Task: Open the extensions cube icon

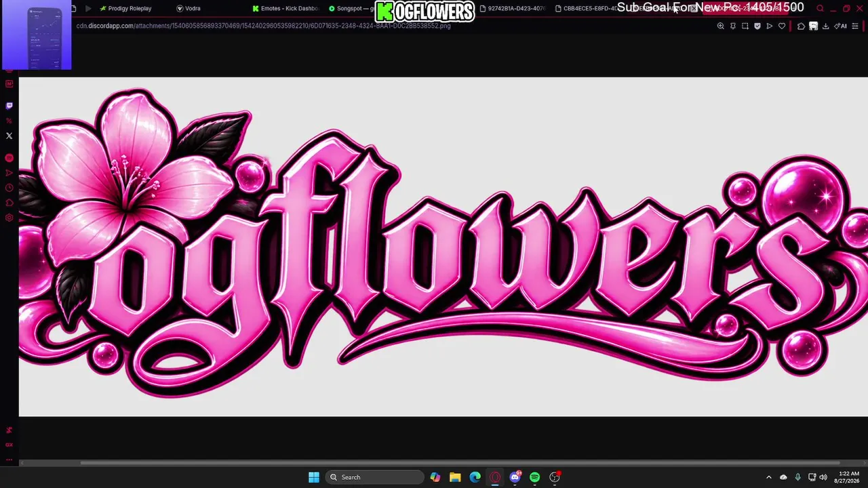Action: [801, 26]
